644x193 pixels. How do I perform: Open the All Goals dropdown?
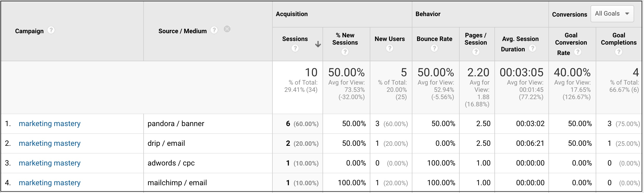pyautogui.click(x=612, y=14)
